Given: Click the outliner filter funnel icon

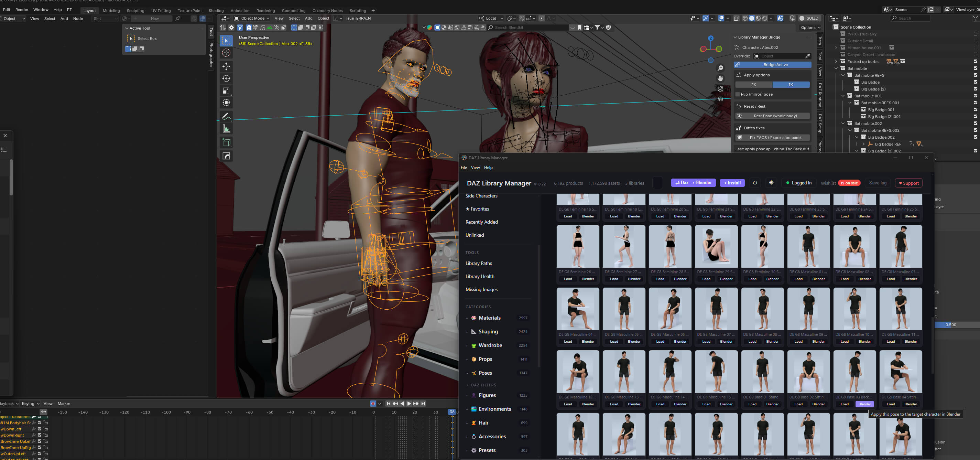Looking at the screenshot, I should click(975, 18).
